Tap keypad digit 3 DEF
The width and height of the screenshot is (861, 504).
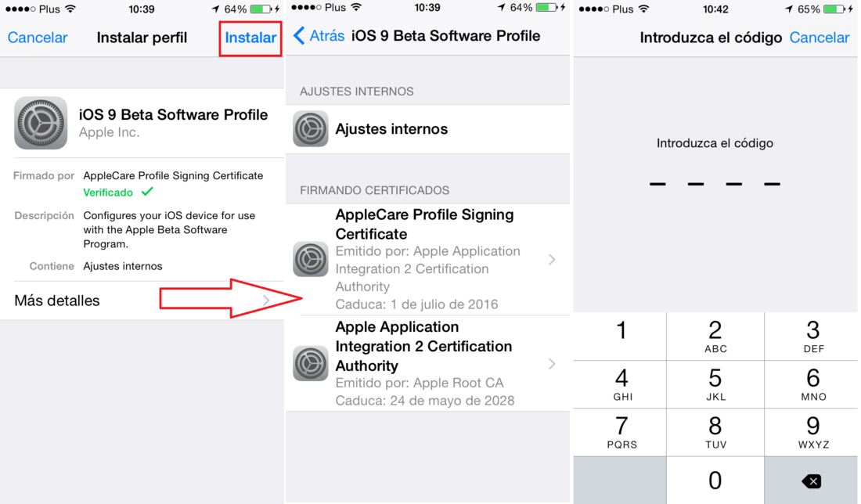point(812,336)
